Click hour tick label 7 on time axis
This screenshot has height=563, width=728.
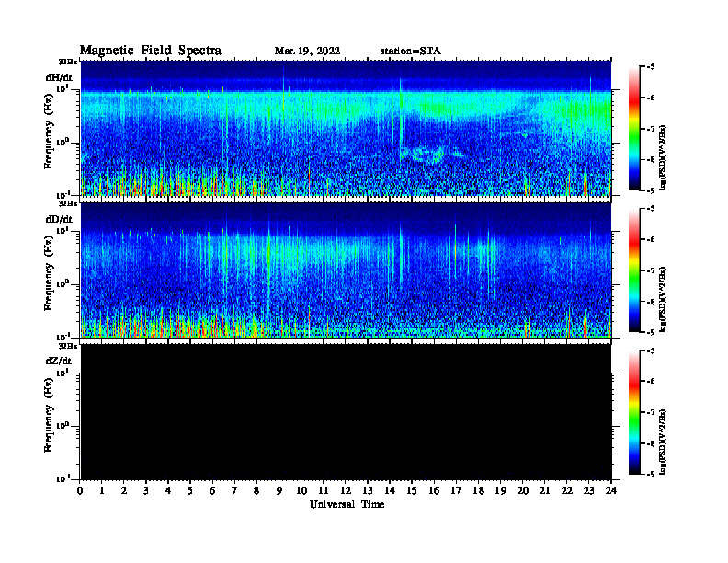(x=234, y=491)
